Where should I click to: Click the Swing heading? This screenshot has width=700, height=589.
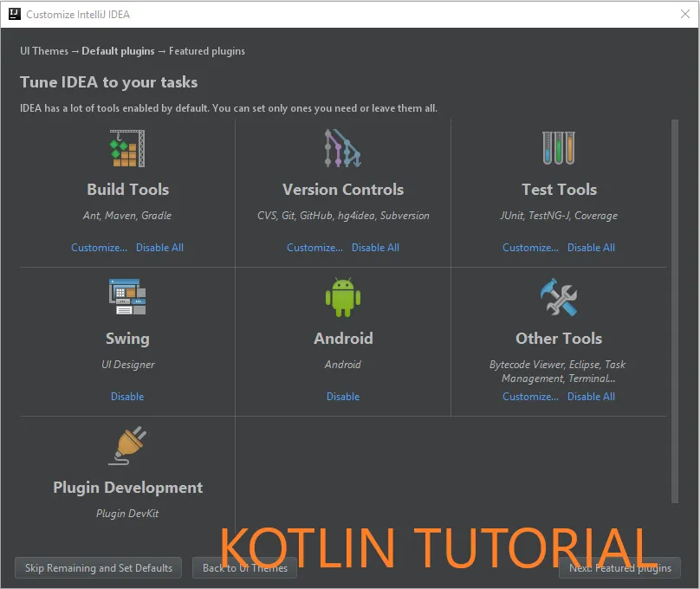pos(127,338)
